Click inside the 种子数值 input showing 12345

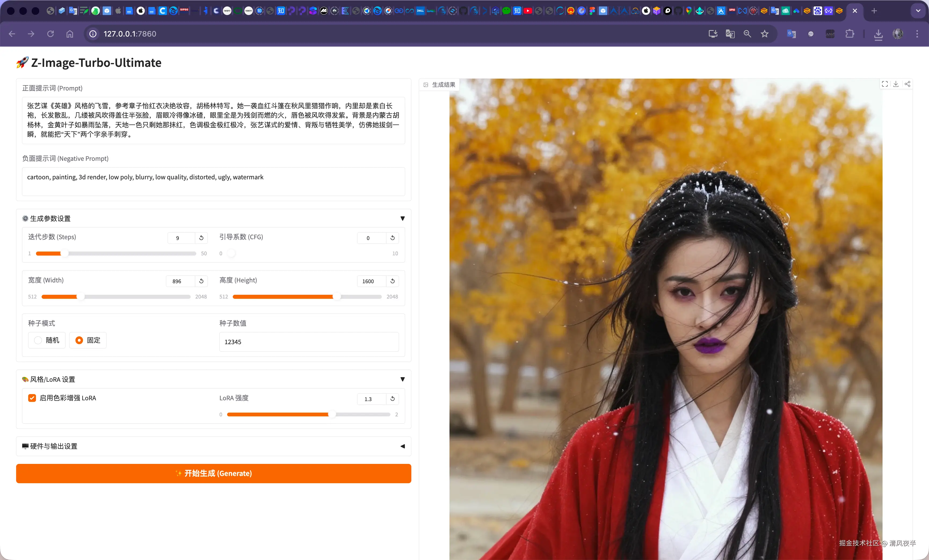coord(309,342)
